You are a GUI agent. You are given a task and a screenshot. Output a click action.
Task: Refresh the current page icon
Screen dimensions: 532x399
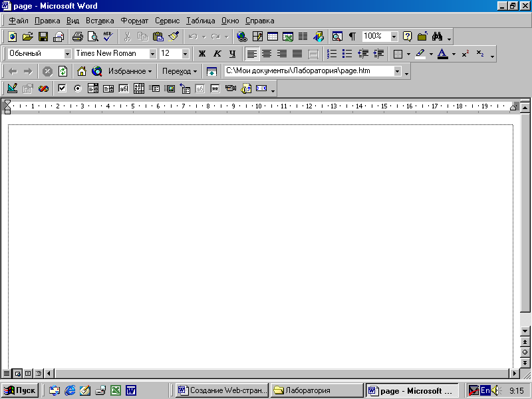coord(63,71)
